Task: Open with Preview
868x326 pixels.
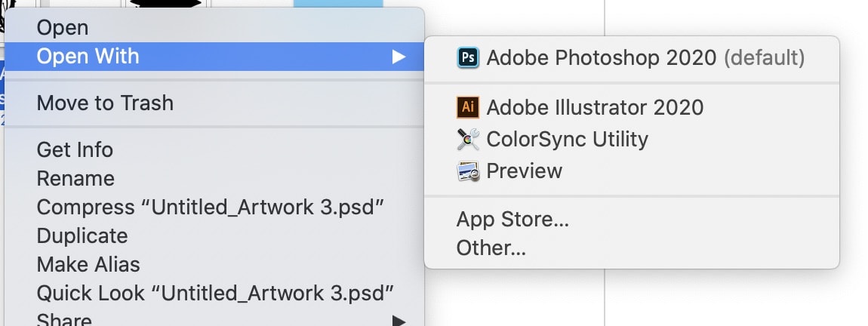Action: coord(632,171)
